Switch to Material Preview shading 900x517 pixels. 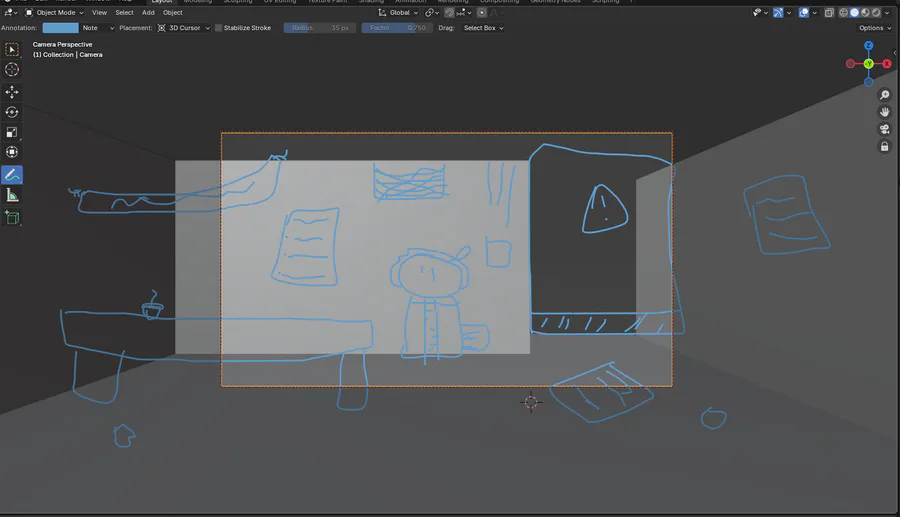pos(865,13)
